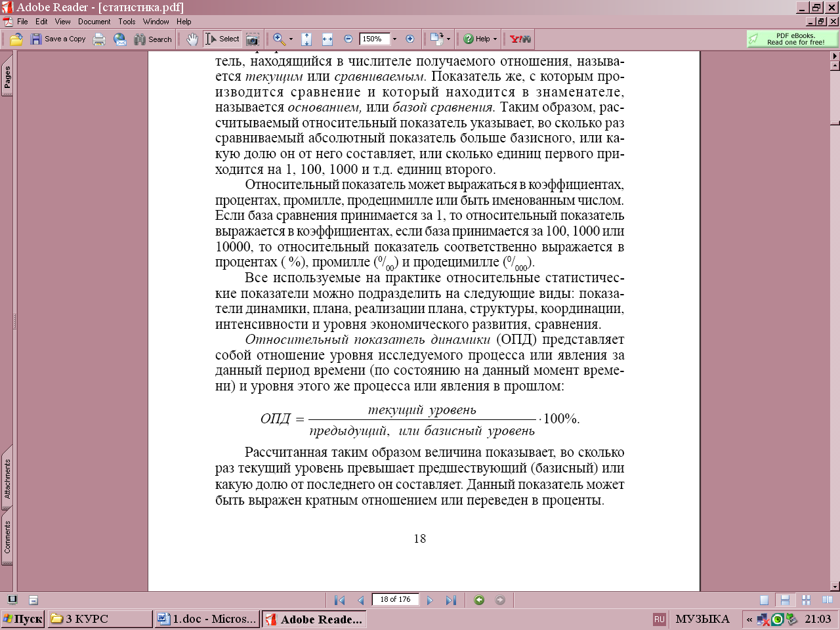Switch to Continuous page layout
Image resolution: width=840 pixels, height=630 pixels.
785,600
